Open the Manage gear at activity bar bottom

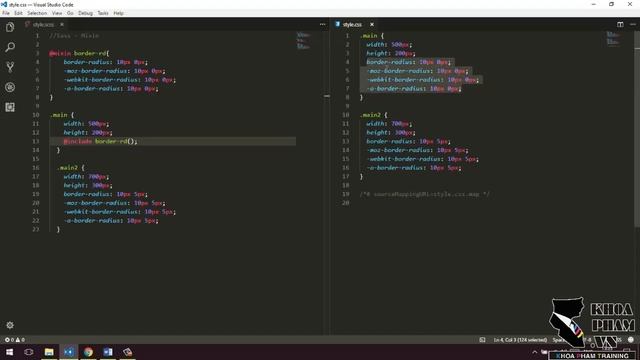[x=10, y=325]
